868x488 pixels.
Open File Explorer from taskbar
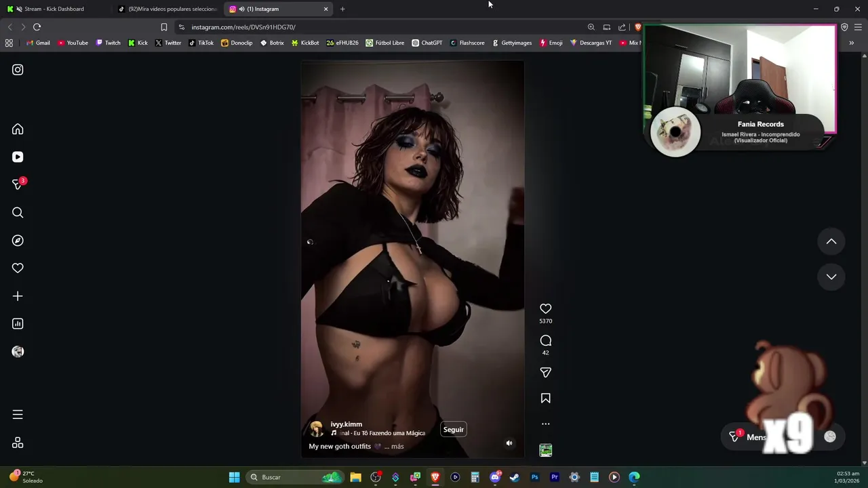pyautogui.click(x=355, y=477)
